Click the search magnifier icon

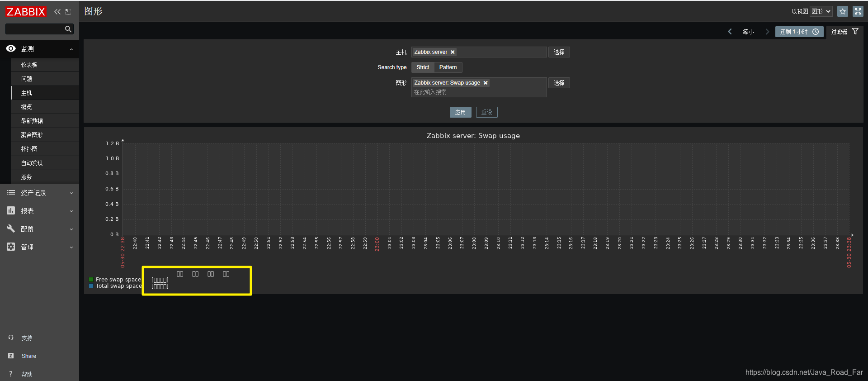coord(68,29)
